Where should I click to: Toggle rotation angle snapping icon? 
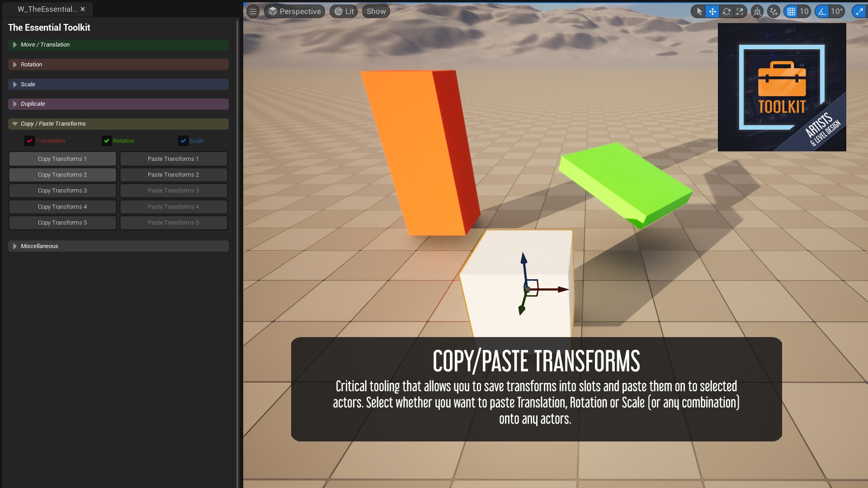click(822, 11)
